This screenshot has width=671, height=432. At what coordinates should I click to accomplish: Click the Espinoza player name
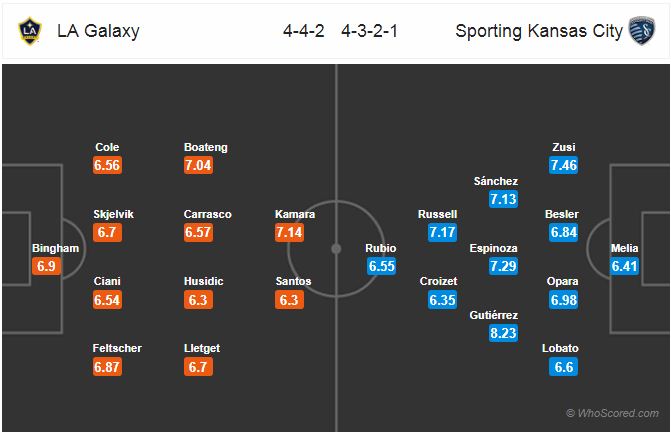click(x=493, y=248)
